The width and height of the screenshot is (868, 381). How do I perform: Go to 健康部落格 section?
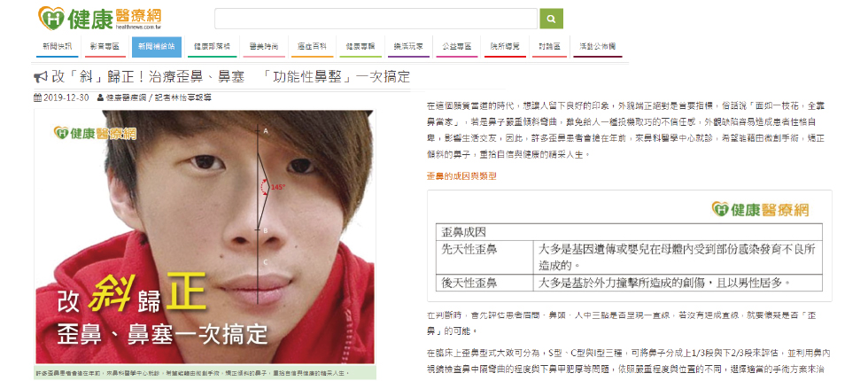212,46
